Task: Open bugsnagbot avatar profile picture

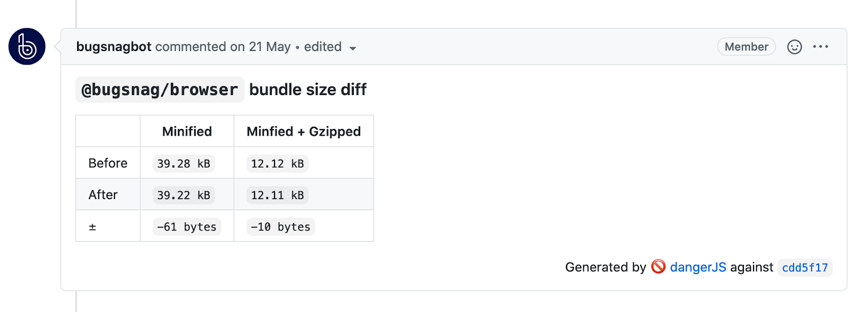Action: point(27,47)
